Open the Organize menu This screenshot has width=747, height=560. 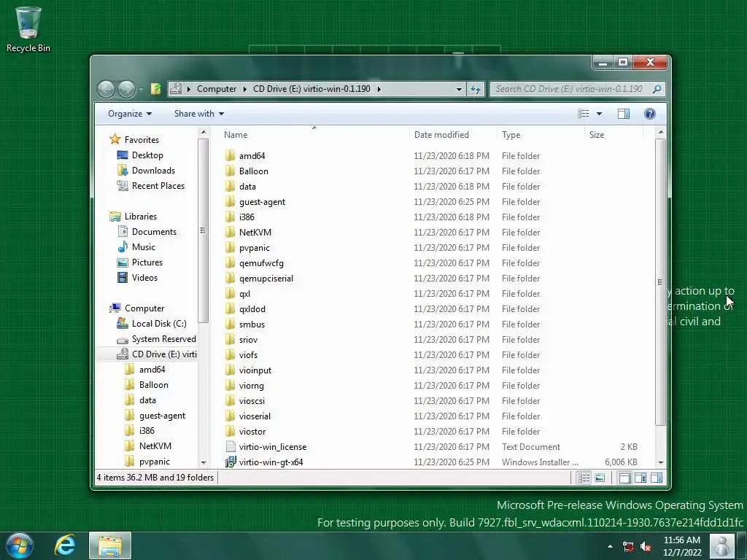point(130,114)
